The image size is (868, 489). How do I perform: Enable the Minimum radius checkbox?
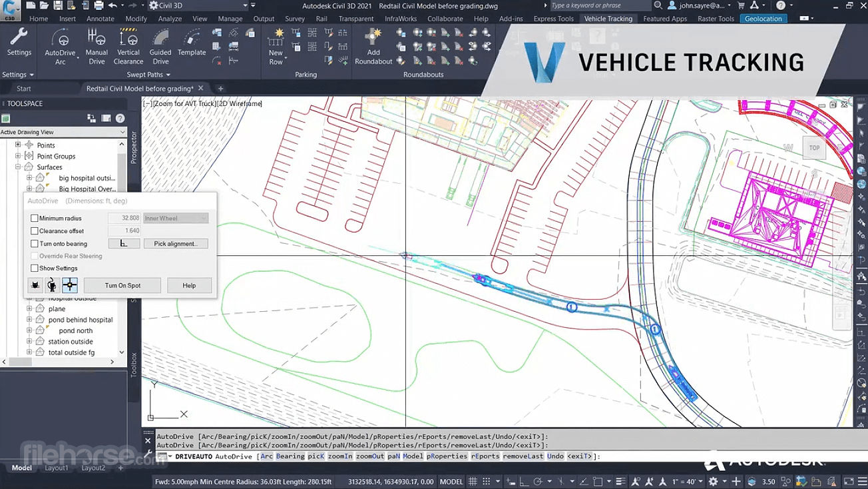pos(35,218)
